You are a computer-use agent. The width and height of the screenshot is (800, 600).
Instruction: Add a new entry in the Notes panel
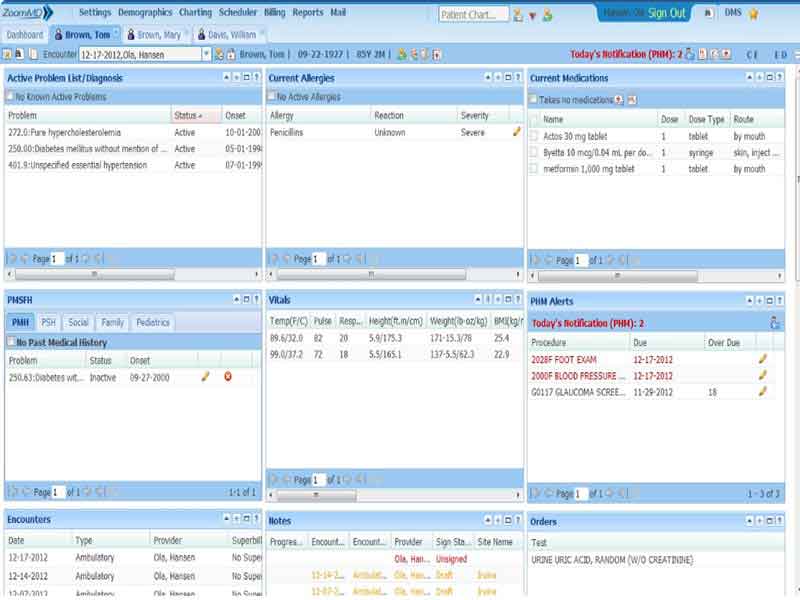pos(498,520)
